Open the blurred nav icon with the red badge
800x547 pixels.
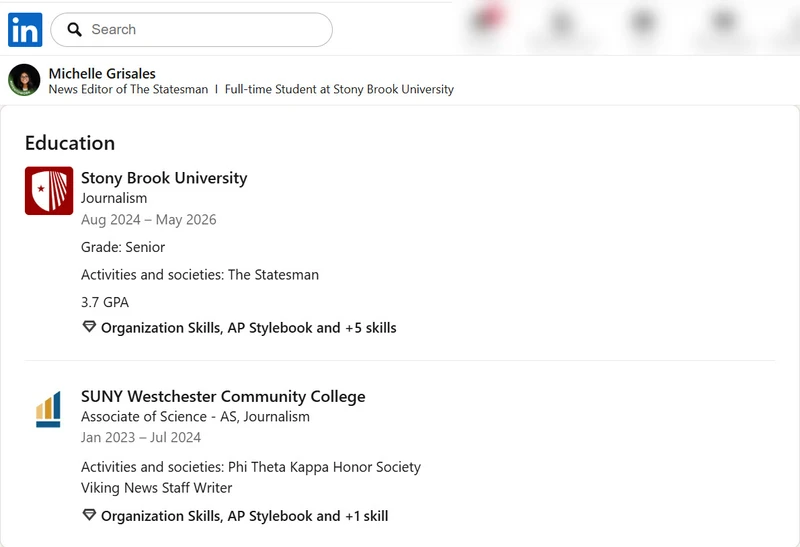coord(486,21)
